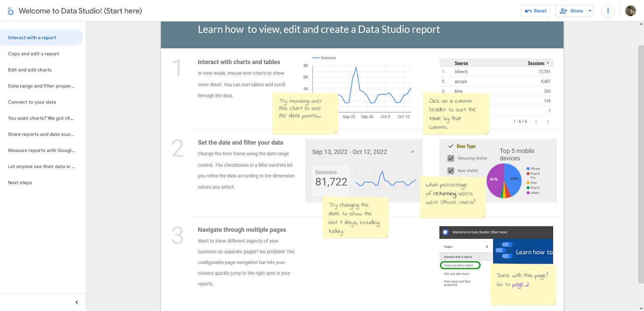Click the report title Welcome to Data Studio
The image size is (644, 311).
click(80, 11)
